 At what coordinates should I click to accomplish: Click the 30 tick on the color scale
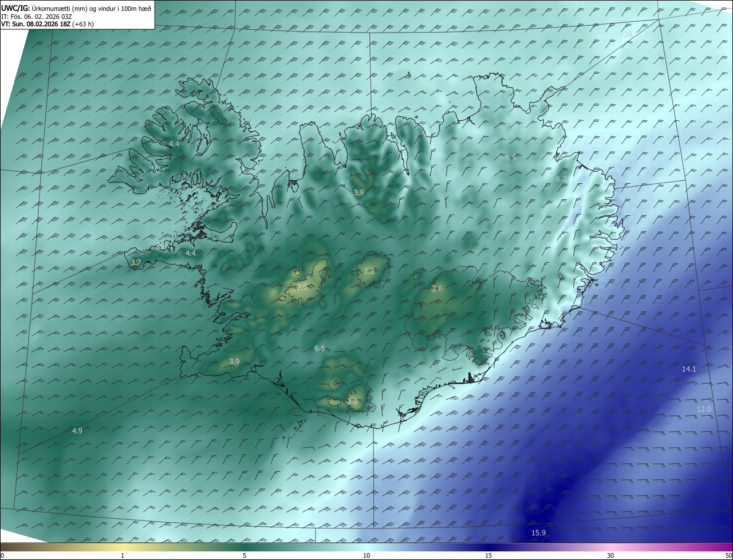(610, 555)
